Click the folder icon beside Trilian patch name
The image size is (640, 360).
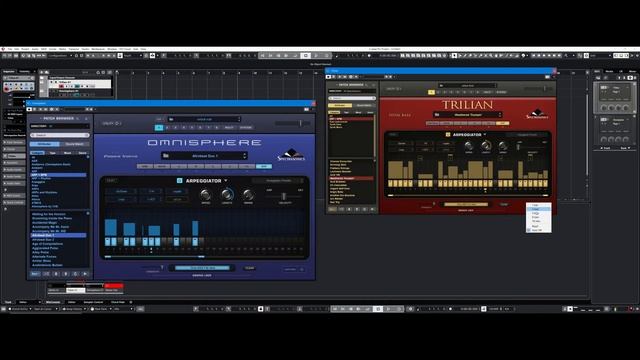(437, 115)
